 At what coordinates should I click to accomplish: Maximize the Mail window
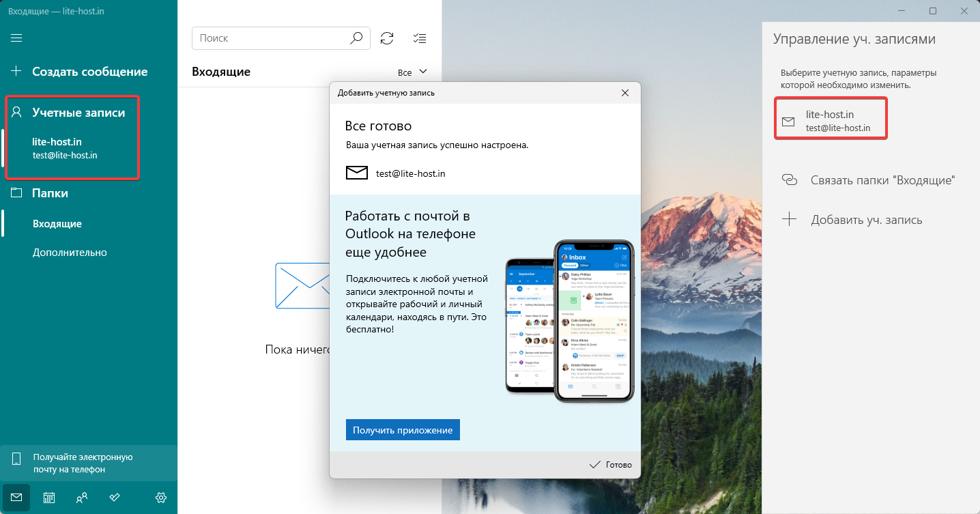(x=933, y=11)
